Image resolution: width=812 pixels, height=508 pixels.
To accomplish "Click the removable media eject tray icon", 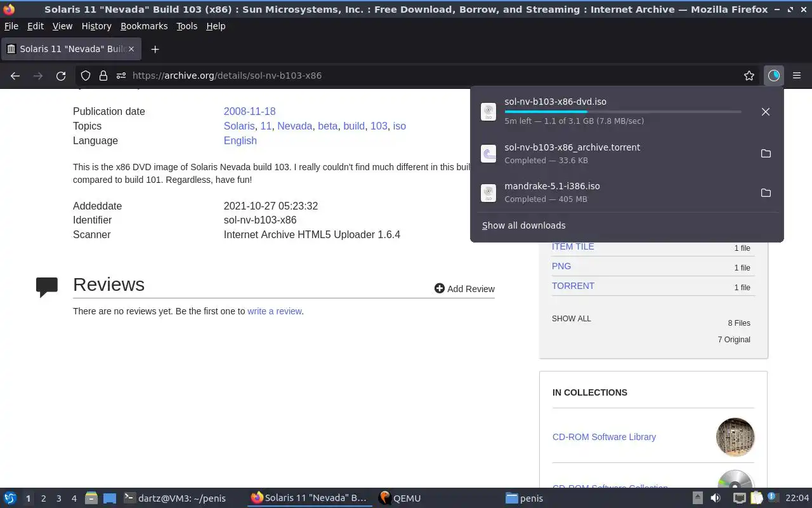I will (x=697, y=498).
